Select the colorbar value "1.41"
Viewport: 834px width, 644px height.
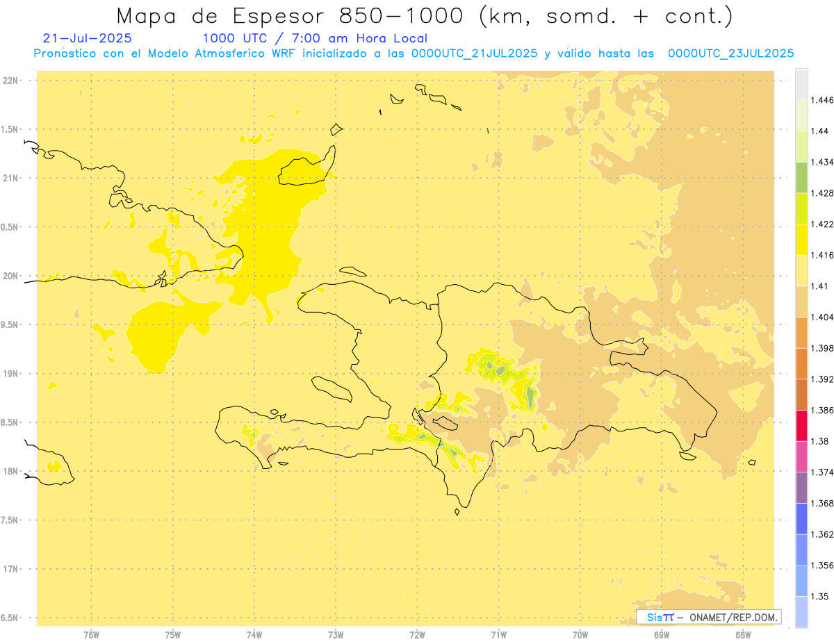click(819, 286)
